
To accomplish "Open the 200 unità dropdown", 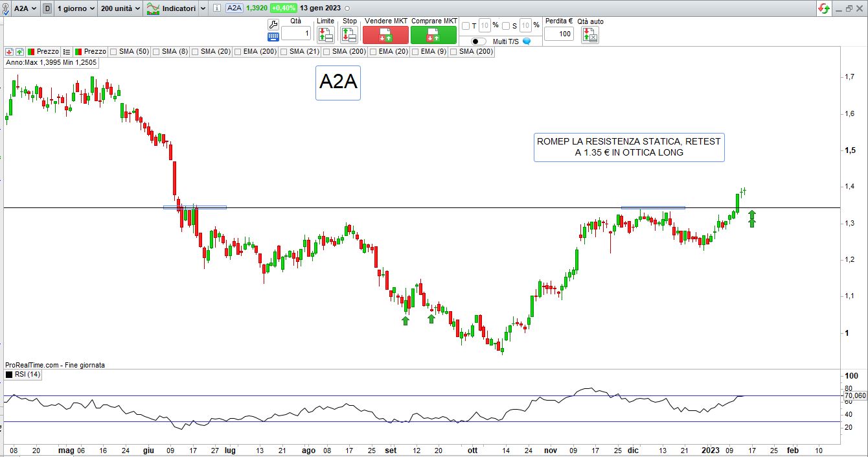I will [120, 8].
